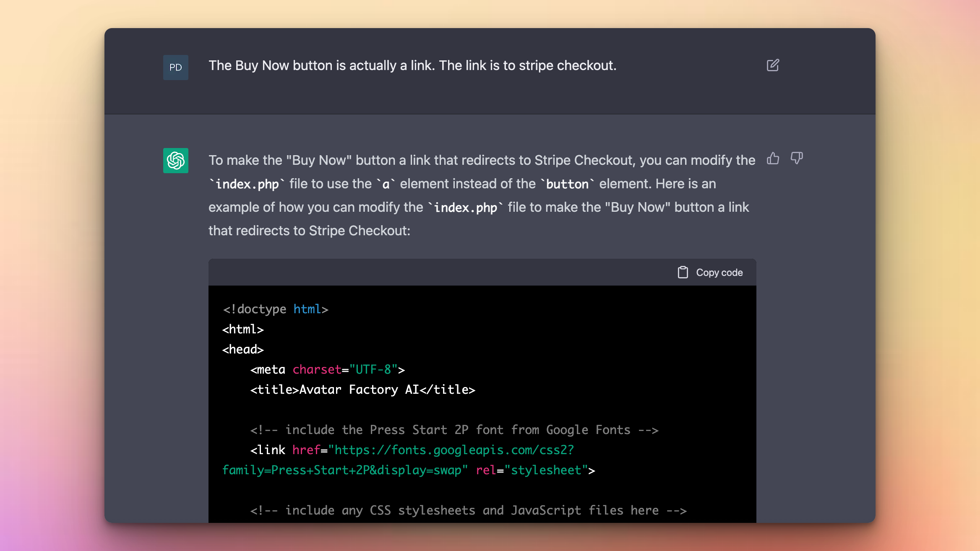This screenshot has height=551, width=980.
Task: Click the PD user avatar
Action: point(175,68)
